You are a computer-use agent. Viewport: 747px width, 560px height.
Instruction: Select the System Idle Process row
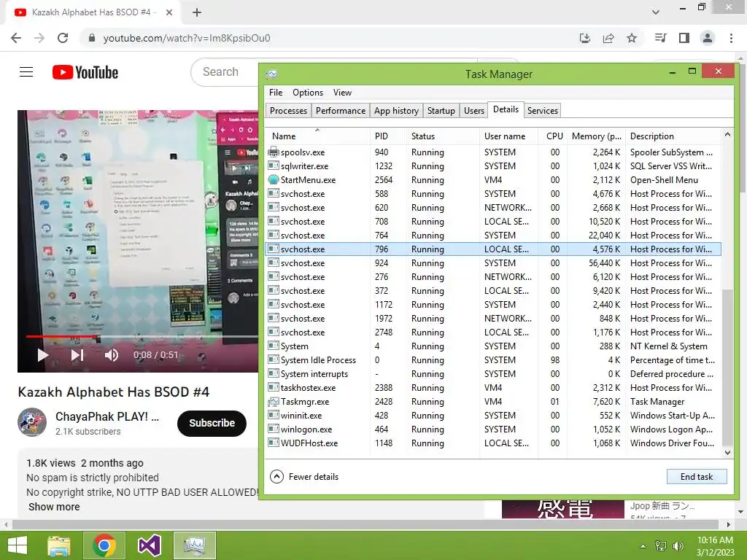(x=493, y=360)
